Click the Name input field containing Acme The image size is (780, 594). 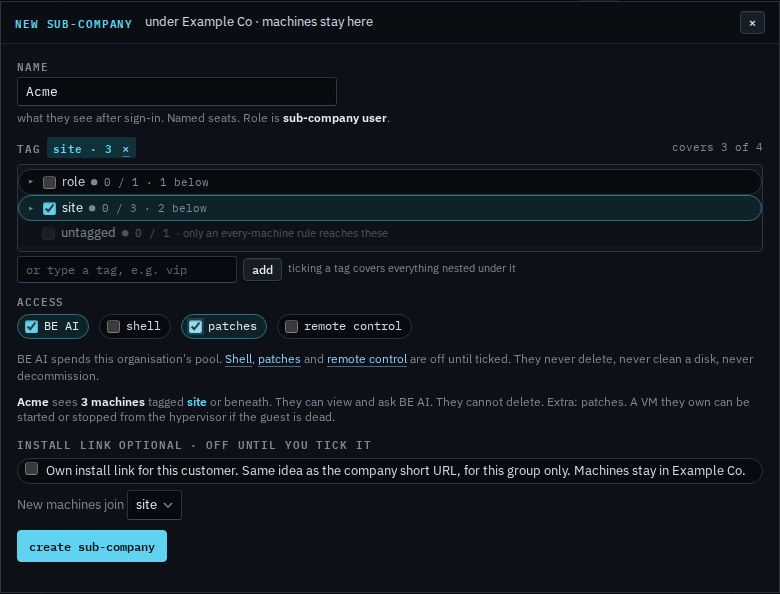click(x=177, y=92)
